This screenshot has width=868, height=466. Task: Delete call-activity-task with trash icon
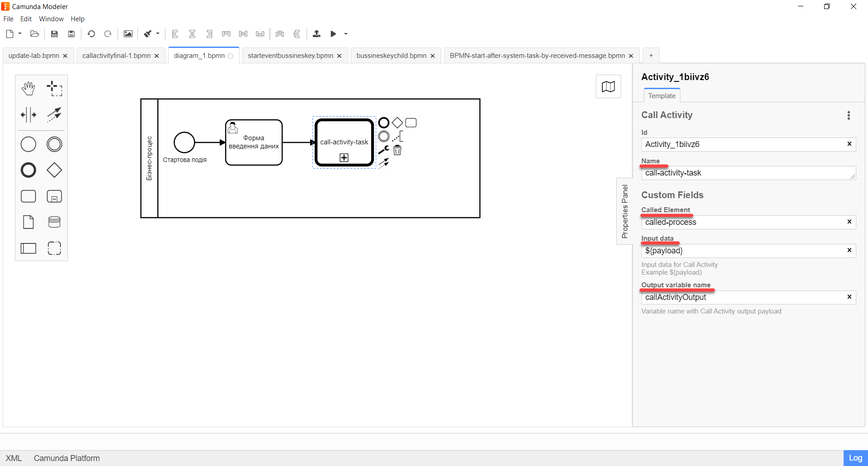point(397,150)
